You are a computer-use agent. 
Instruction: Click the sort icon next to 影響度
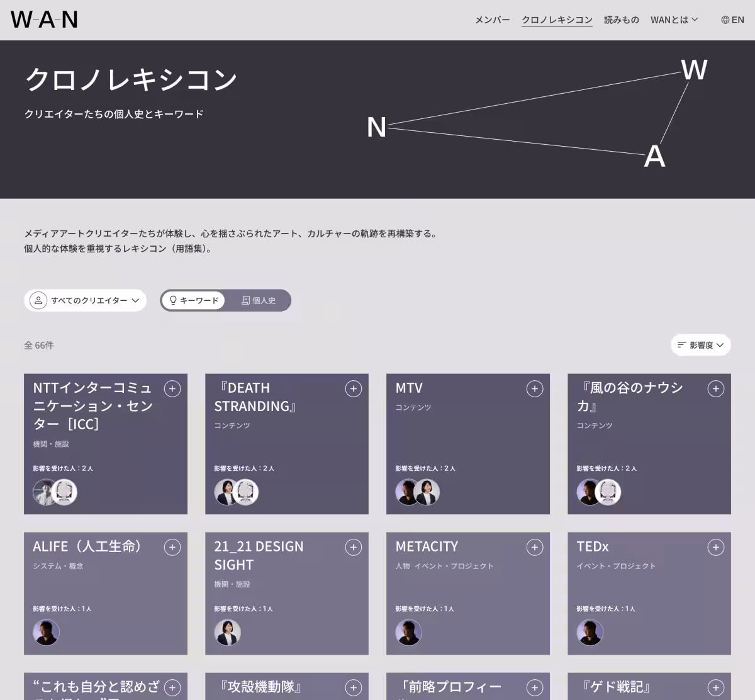click(681, 345)
